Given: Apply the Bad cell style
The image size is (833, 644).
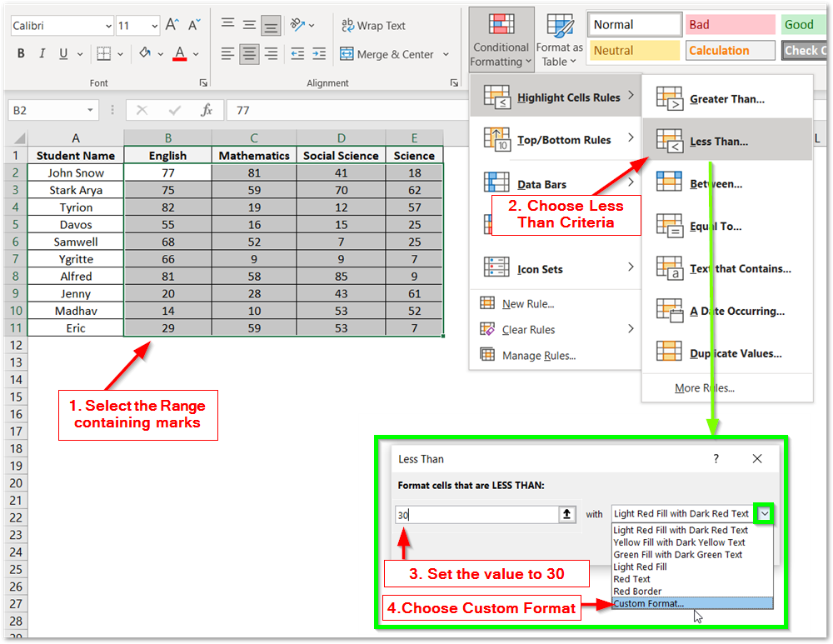Looking at the screenshot, I should coord(730,23).
